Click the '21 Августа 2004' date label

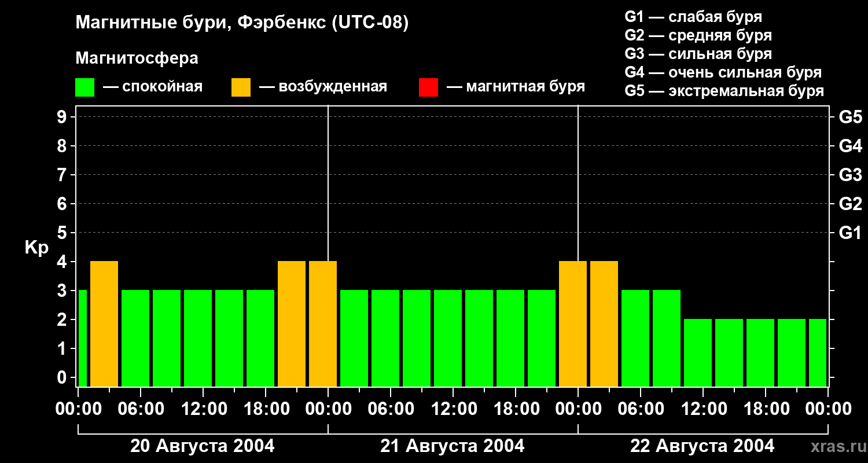(x=453, y=446)
